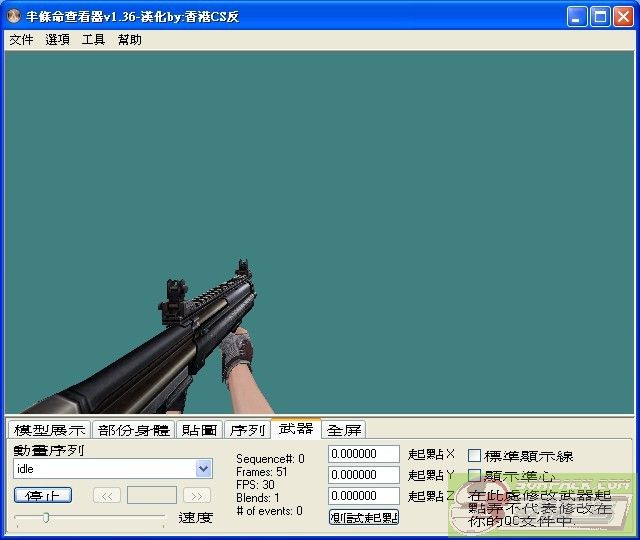This screenshot has height=540, width=640.
Task: Click the 停止 button
Action: (x=43, y=496)
